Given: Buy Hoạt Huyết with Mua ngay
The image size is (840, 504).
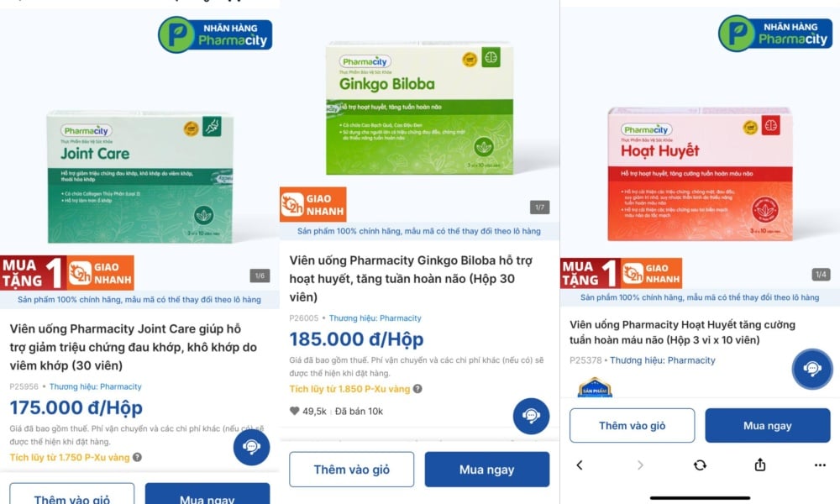Looking at the screenshot, I should (x=768, y=425).
